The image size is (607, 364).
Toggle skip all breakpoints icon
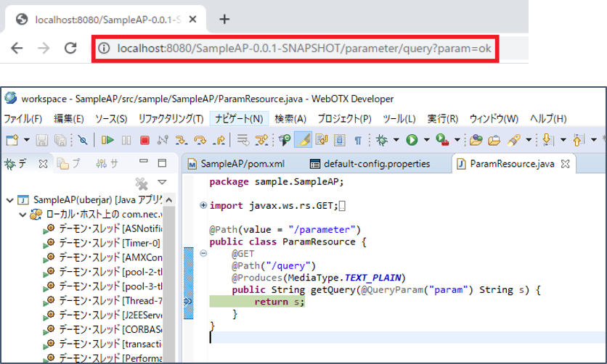tap(83, 140)
